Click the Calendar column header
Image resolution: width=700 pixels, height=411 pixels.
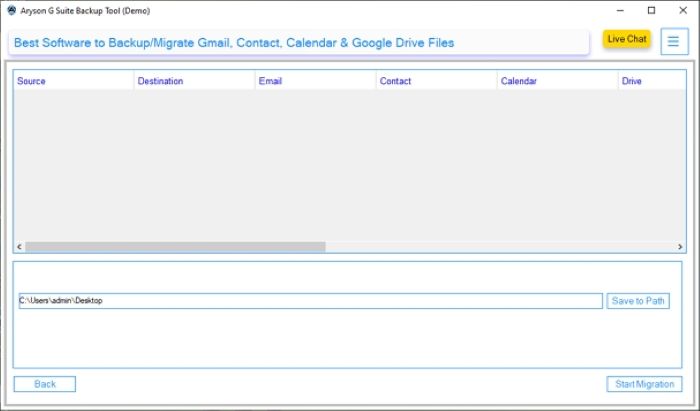(558, 81)
